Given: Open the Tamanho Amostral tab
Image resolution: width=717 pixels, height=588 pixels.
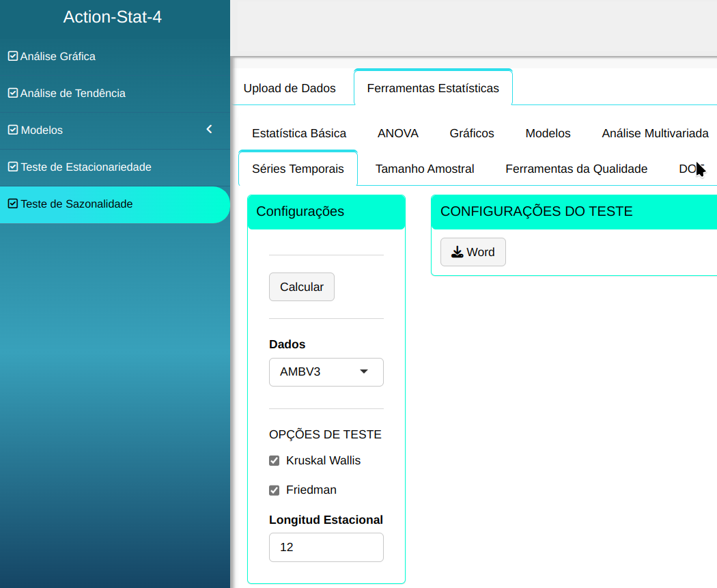Looking at the screenshot, I should (425, 169).
